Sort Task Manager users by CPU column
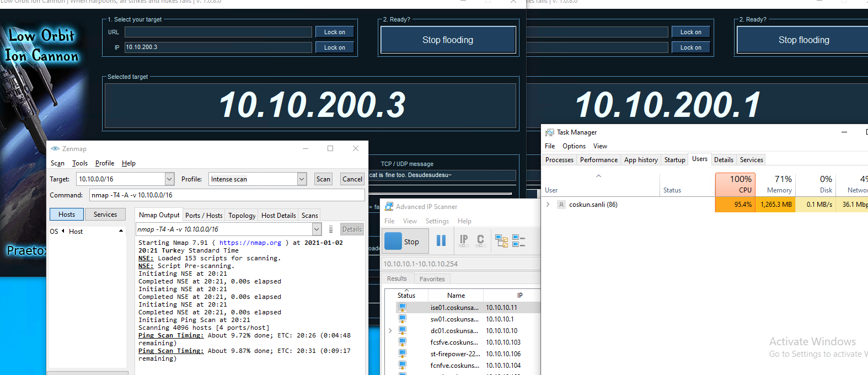868x375 pixels. point(735,184)
